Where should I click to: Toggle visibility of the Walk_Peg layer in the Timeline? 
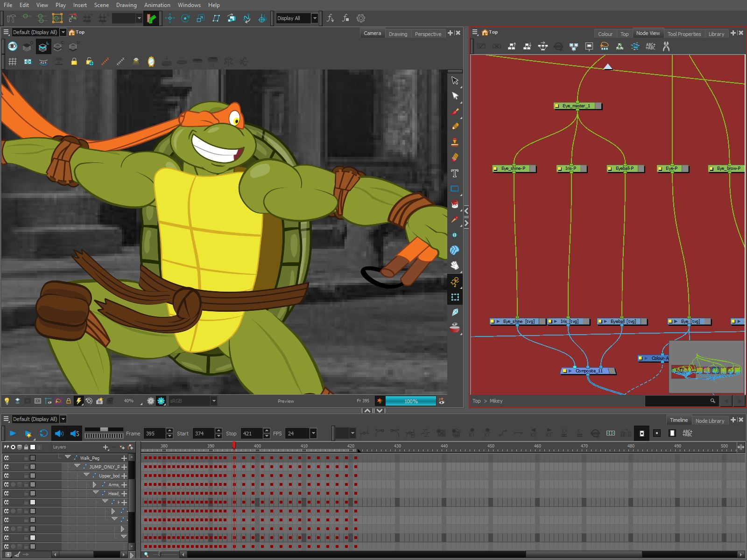pyautogui.click(x=7, y=458)
